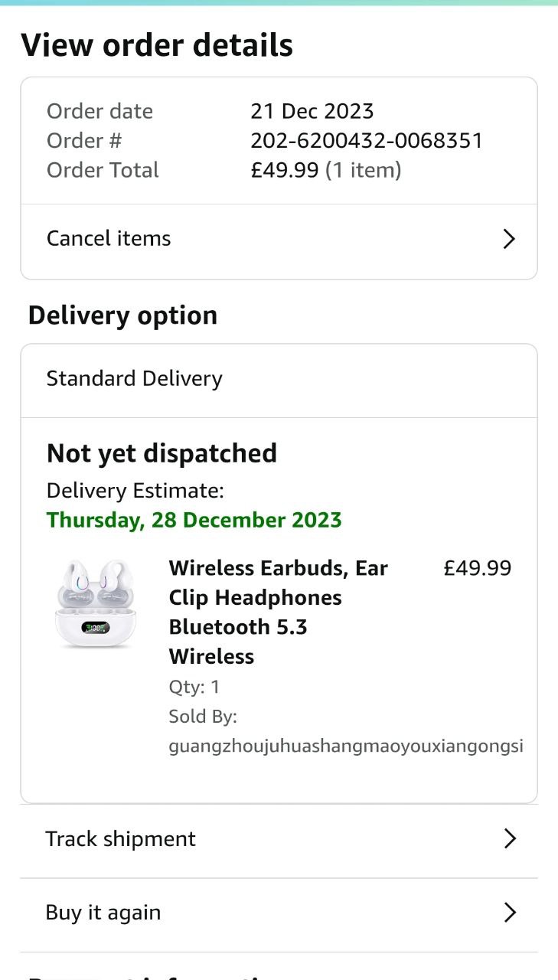
Task: Tap the Thursday, 28 December 2023 estimate
Action: pos(194,520)
